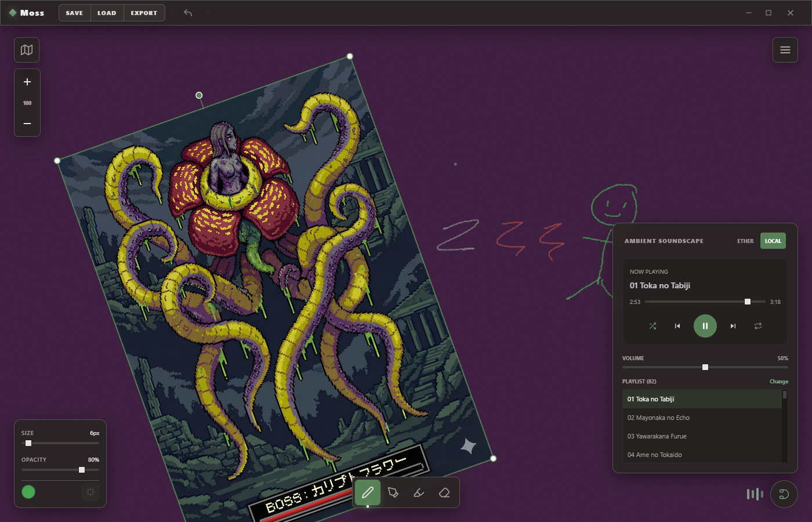This screenshot has width=812, height=522.
Task: Click the undo arrow
Action: pos(188,13)
